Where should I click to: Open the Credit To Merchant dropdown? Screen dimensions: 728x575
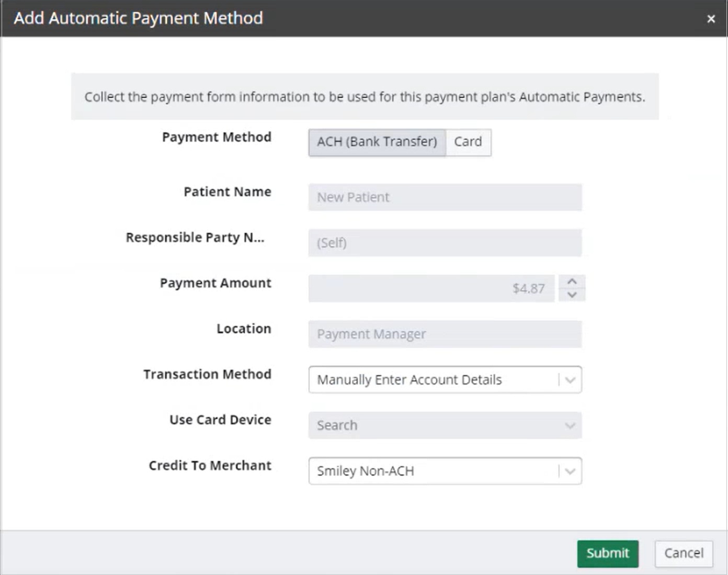(434, 471)
